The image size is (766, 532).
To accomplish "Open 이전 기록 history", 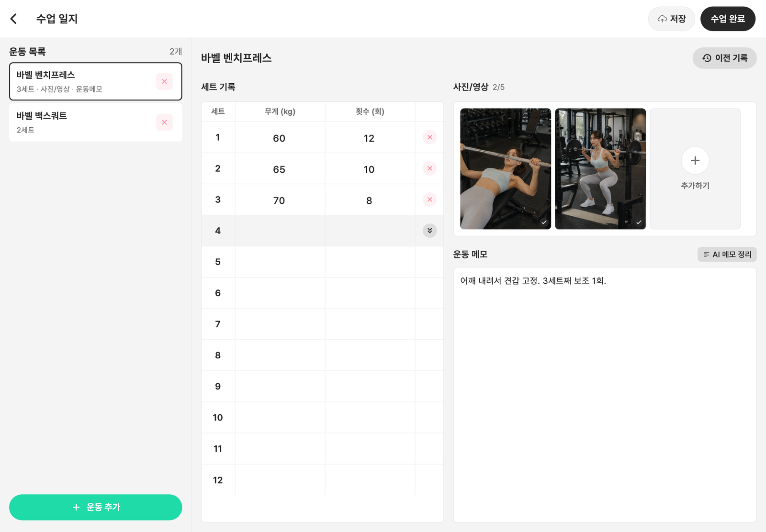I will click(724, 58).
